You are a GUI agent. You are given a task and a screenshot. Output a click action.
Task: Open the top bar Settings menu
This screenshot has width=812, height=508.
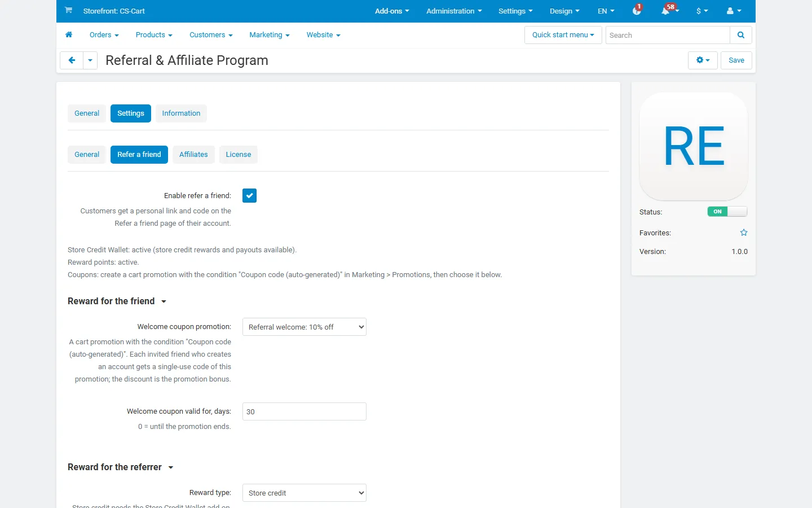point(515,11)
